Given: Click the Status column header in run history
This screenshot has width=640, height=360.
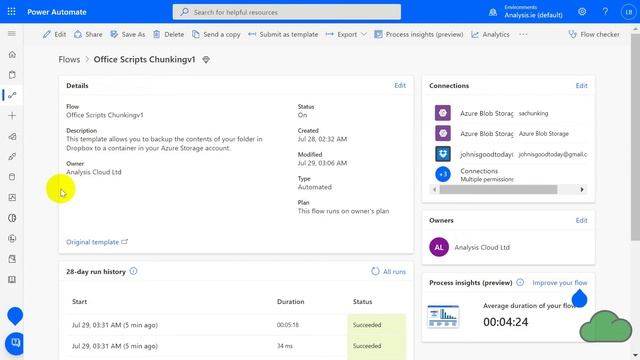Looking at the screenshot, I should (x=362, y=302).
